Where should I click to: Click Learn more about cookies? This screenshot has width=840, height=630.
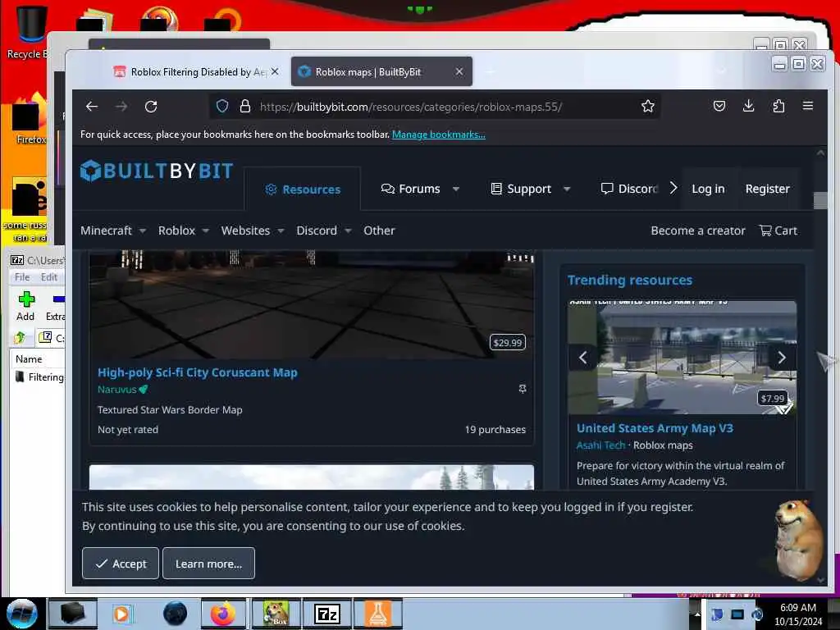pyautogui.click(x=208, y=564)
